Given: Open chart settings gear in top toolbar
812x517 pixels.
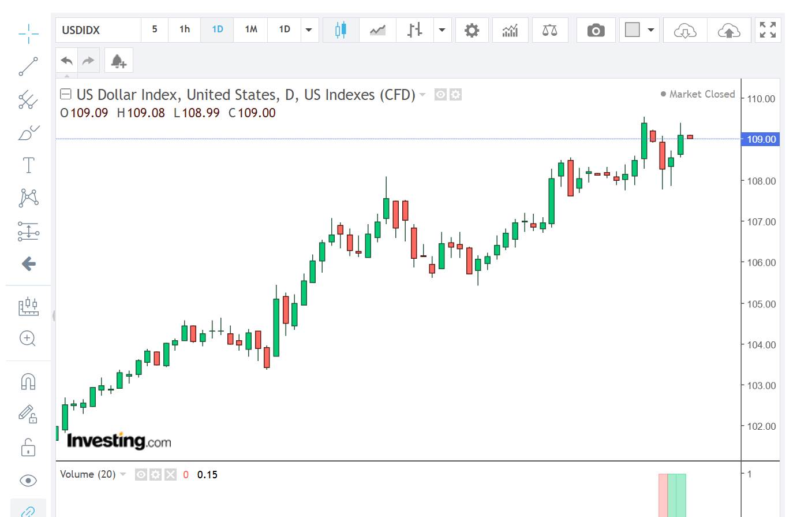Looking at the screenshot, I should tap(472, 30).
